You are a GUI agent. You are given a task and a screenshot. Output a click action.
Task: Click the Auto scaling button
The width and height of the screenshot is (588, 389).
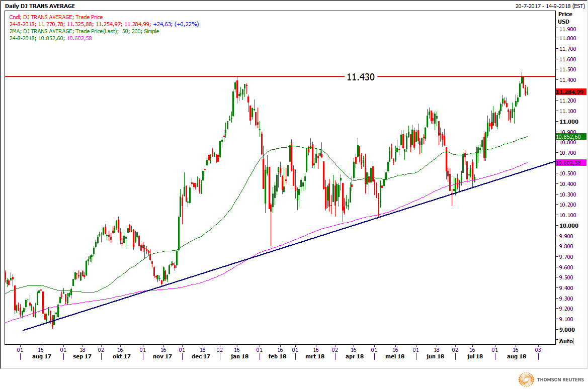(566, 341)
